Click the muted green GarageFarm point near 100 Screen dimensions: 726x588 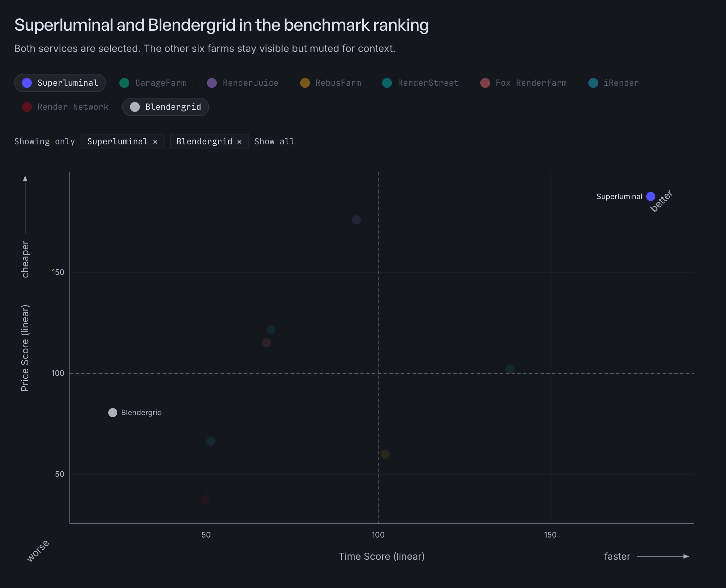[x=510, y=369]
